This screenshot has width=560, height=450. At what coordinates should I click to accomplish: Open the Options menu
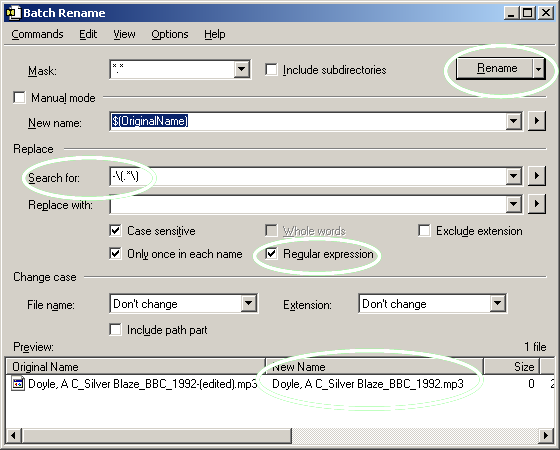[x=170, y=34]
